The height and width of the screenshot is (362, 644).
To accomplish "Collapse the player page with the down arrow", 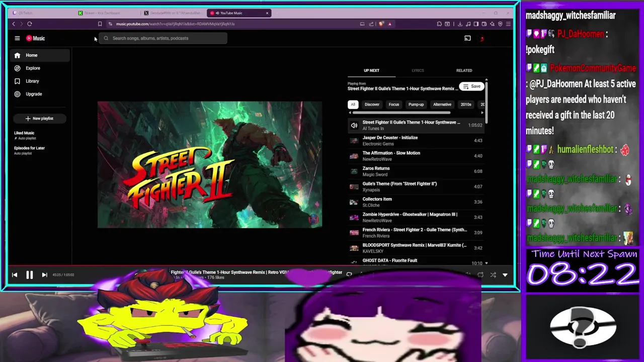I will tap(505, 275).
